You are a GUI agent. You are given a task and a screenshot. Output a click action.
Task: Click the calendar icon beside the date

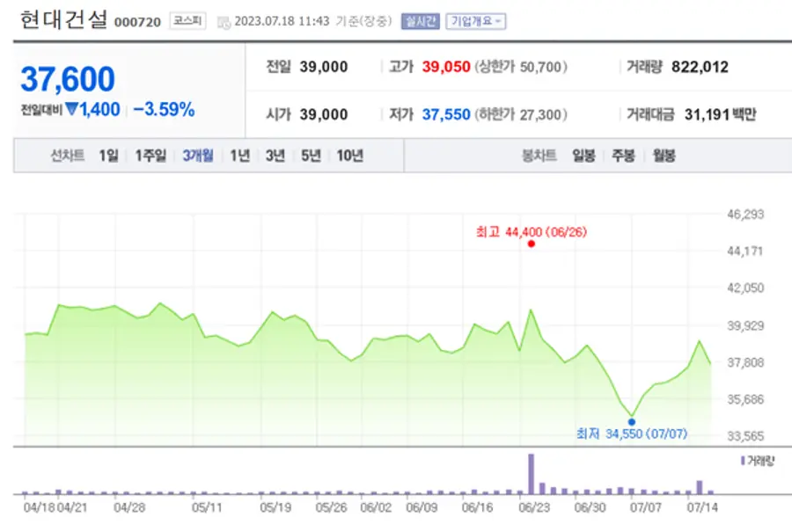pos(224,22)
